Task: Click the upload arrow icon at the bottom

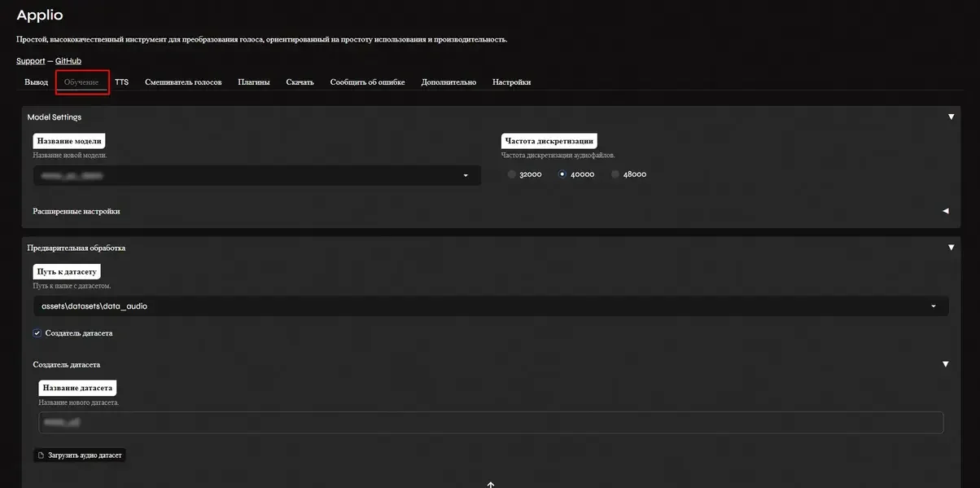Action: click(x=491, y=484)
